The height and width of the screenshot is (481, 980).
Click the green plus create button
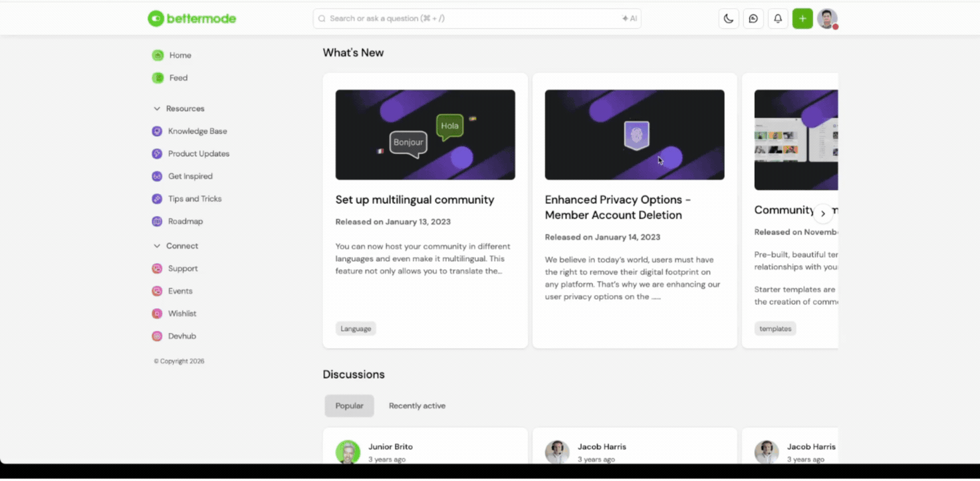coord(802,19)
